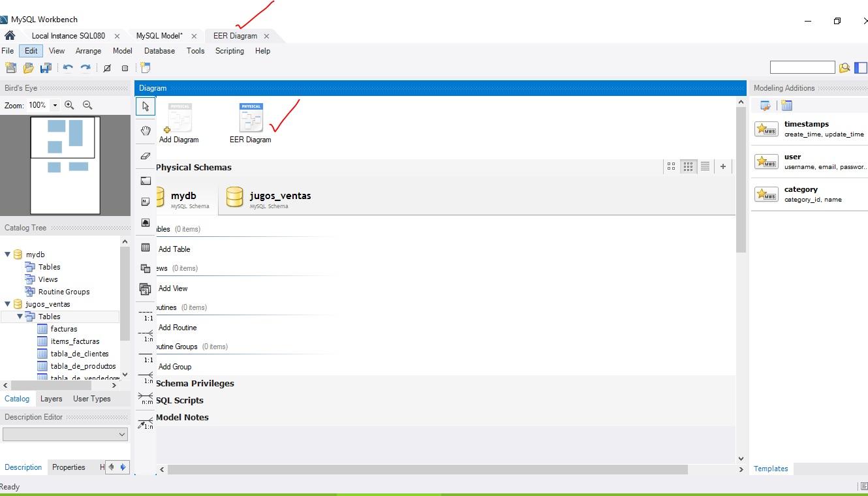Select Routine Groups under mydb
The image size is (868, 496).
(64, 292)
